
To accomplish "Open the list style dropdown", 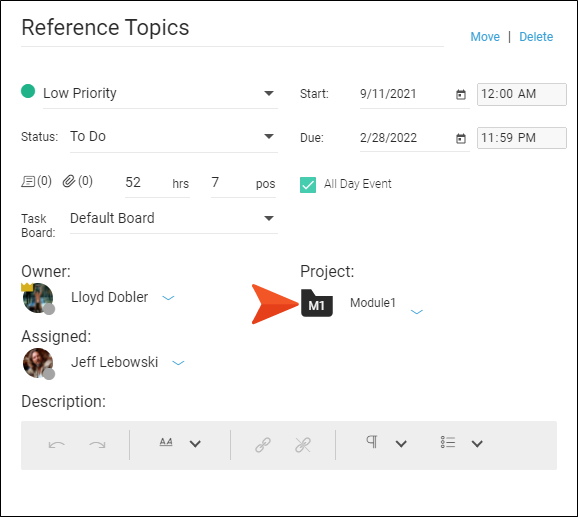I will point(477,444).
